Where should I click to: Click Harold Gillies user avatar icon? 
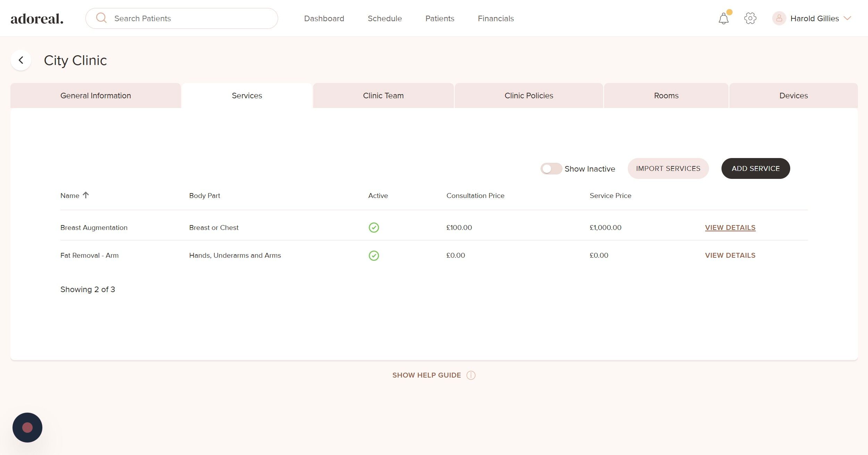(x=779, y=18)
